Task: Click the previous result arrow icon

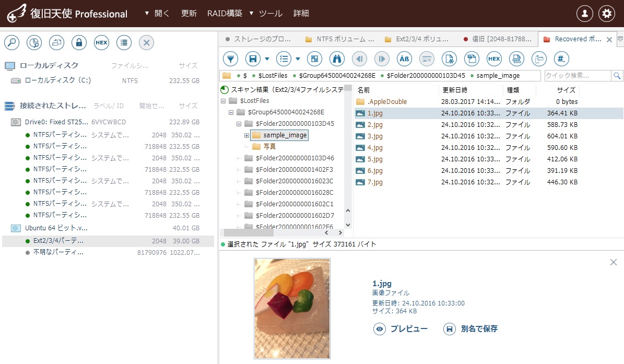Action: [359, 59]
